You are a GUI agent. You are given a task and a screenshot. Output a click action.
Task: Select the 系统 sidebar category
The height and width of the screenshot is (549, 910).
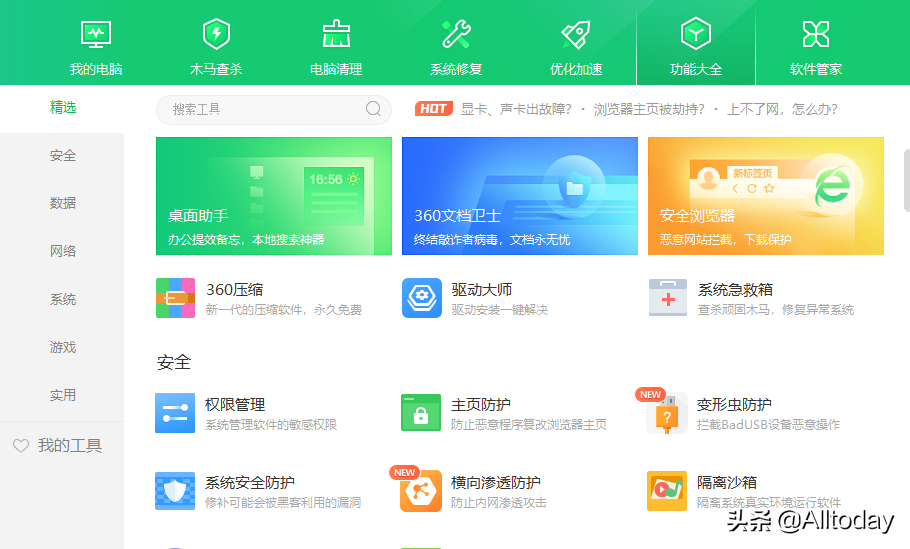click(x=63, y=299)
